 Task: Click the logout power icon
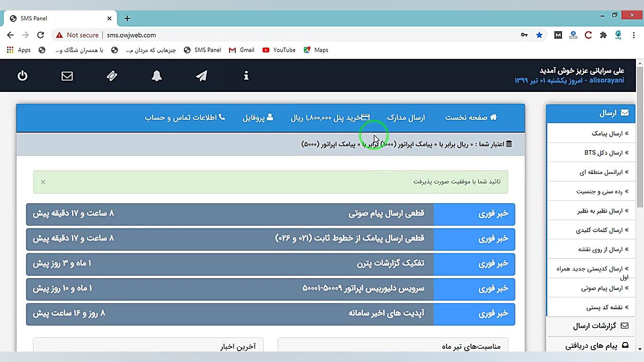(22, 76)
